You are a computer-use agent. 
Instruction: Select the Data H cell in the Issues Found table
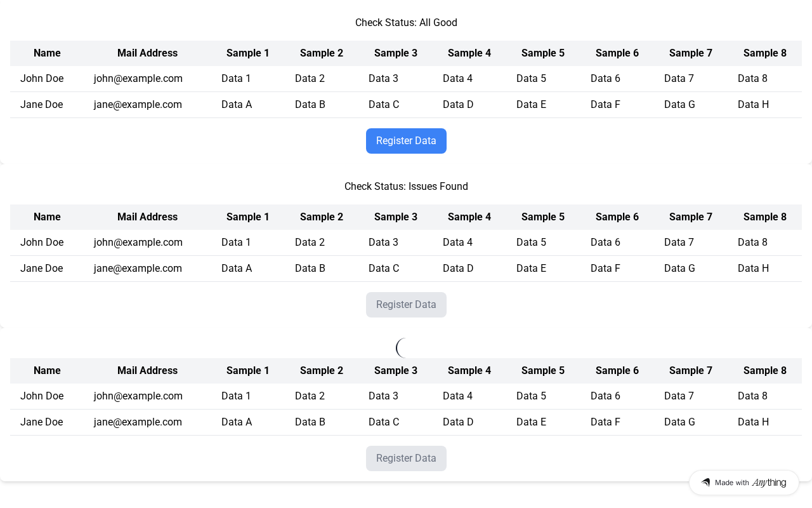753,269
